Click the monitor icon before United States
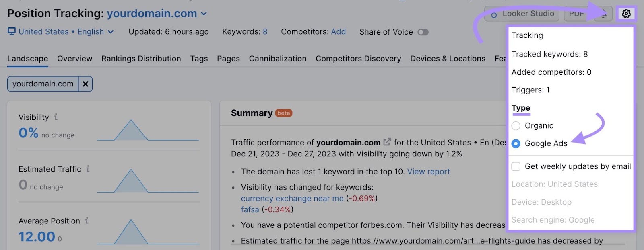This screenshot has width=644, height=250. pos(12,31)
